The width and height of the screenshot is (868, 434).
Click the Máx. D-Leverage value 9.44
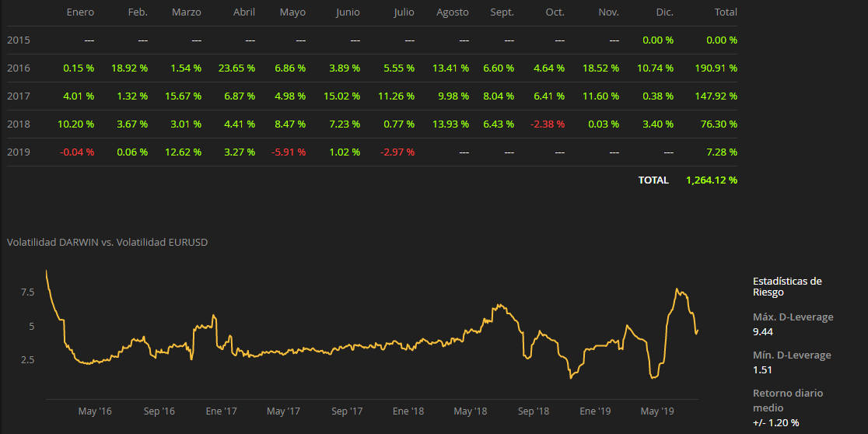pyautogui.click(x=763, y=332)
